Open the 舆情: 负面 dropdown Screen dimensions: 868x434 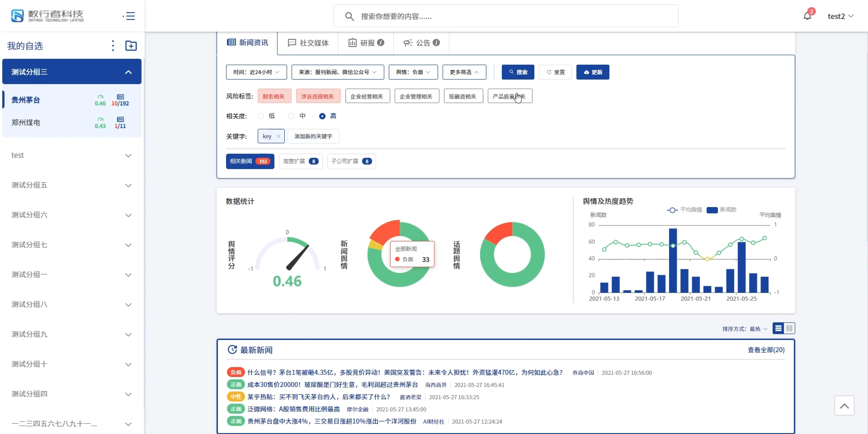[413, 72]
